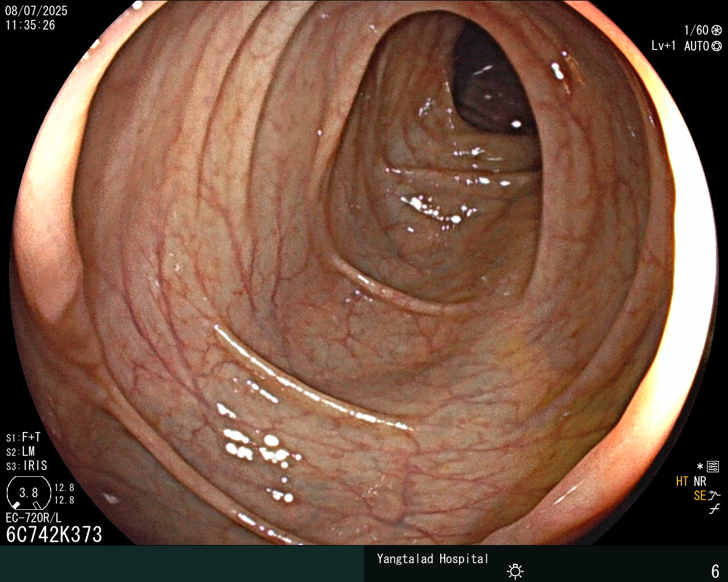Click the NR noise reduction indicator

(x=700, y=481)
